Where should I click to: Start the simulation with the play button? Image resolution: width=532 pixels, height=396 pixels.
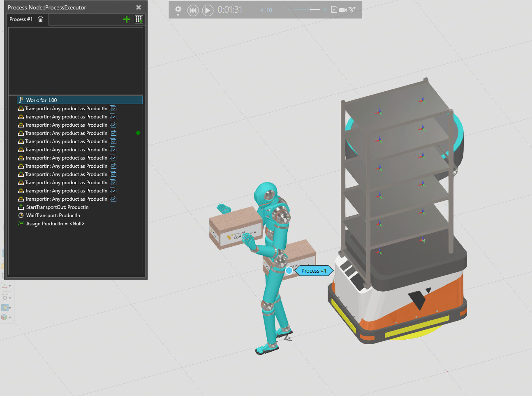click(x=208, y=10)
